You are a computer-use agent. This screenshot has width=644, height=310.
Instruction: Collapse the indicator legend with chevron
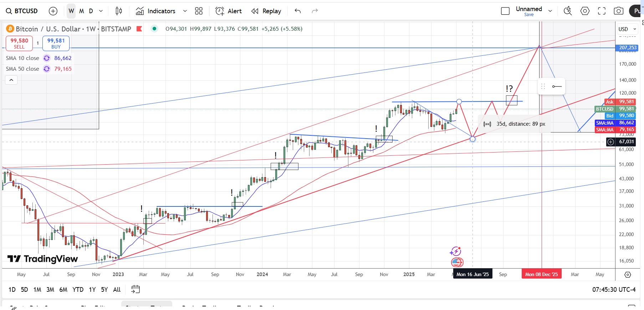pyautogui.click(x=11, y=80)
